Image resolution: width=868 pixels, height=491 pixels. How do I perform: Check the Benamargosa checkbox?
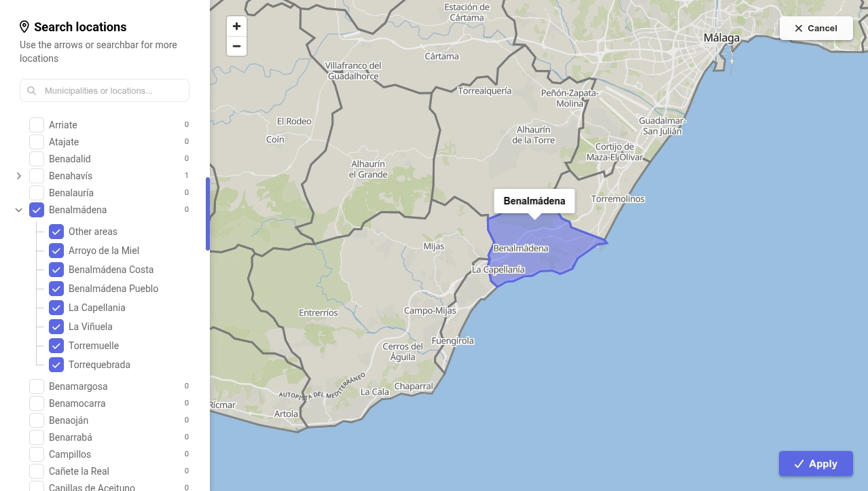pos(37,386)
